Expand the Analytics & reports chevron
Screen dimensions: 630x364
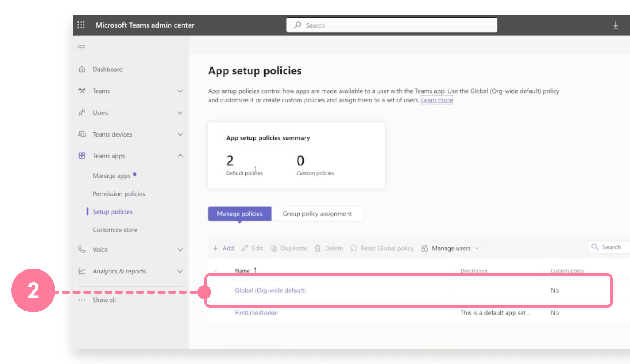180,271
